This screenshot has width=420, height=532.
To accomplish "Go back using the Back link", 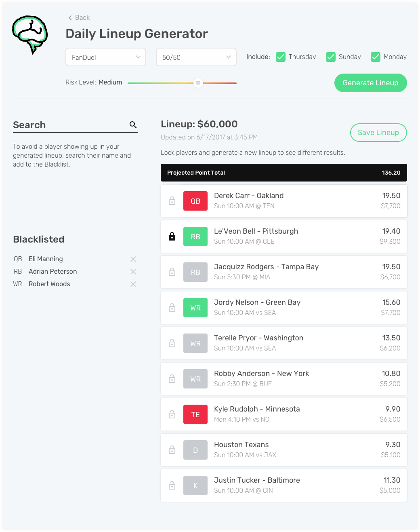I will 79,17.
